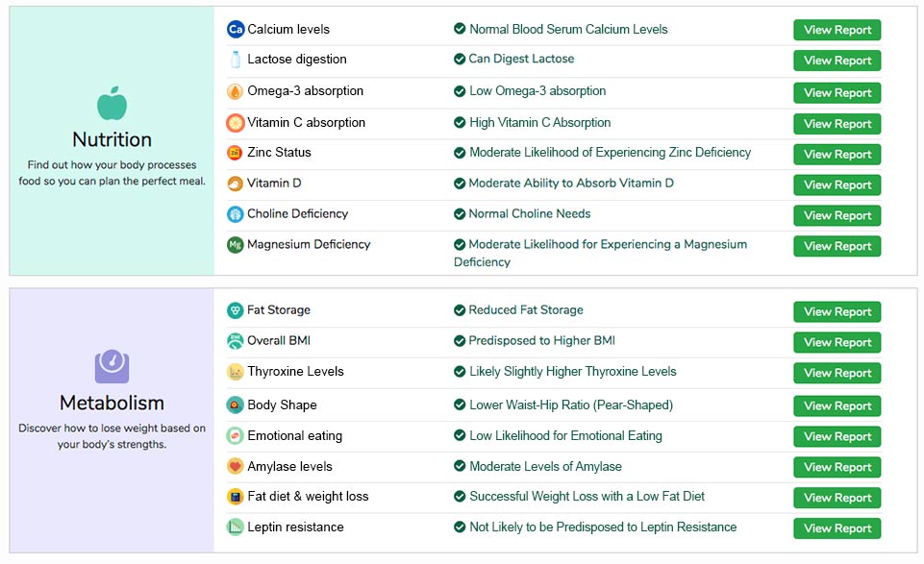924x564 pixels.
Task: Click the Lower Waist-Hip Ratio (Pear-Shaped) result
Action: tap(571, 405)
